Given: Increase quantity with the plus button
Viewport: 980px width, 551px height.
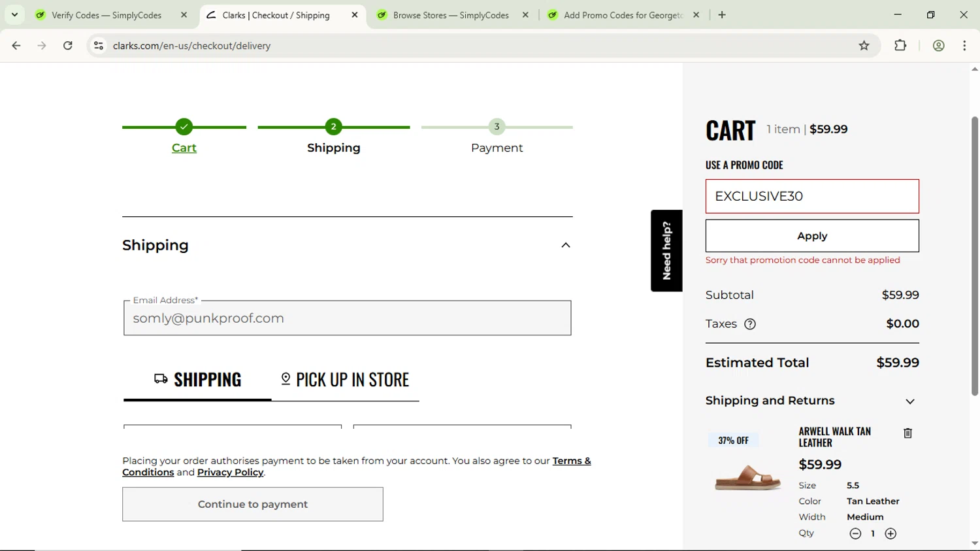Looking at the screenshot, I should click(x=890, y=534).
